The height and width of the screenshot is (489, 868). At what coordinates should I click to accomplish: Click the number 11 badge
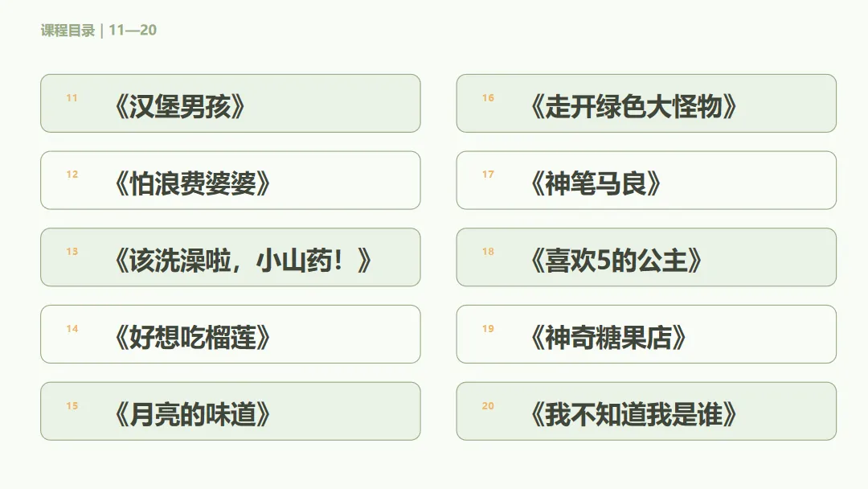72,98
